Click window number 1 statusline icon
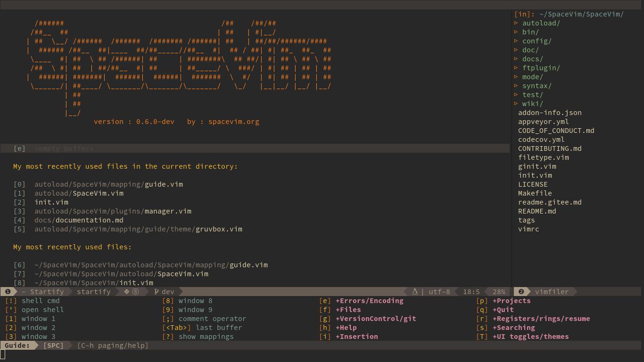The width and height of the screenshot is (644, 362). (x=8, y=292)
